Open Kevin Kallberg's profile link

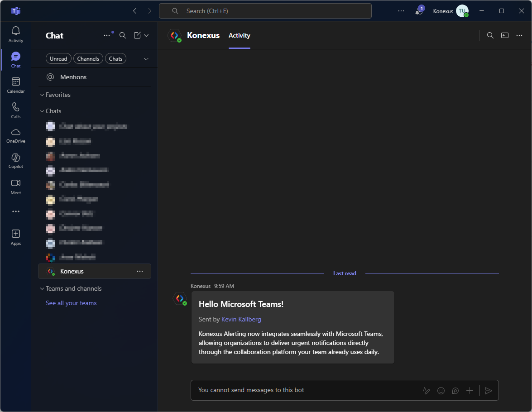click(x=241, y=319)
